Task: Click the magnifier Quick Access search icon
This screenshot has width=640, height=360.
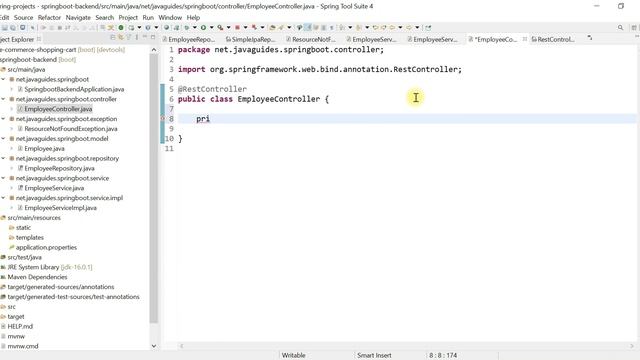Action: (x=620, y=27)
